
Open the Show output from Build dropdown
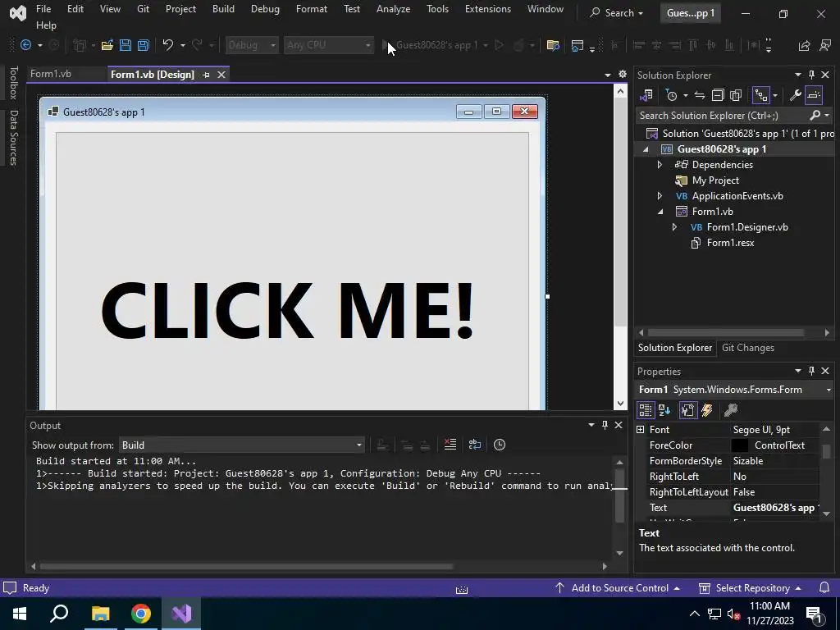pos(241,445)
